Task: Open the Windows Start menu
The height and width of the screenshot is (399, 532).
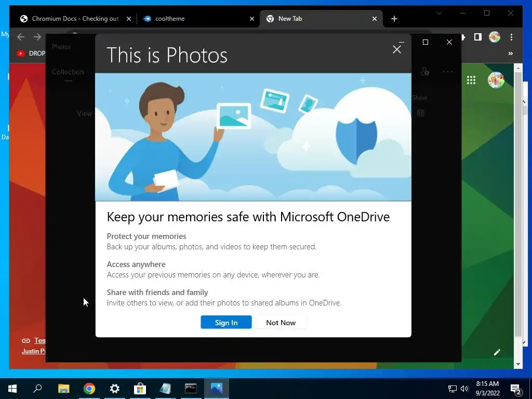Action: [12, 389]
